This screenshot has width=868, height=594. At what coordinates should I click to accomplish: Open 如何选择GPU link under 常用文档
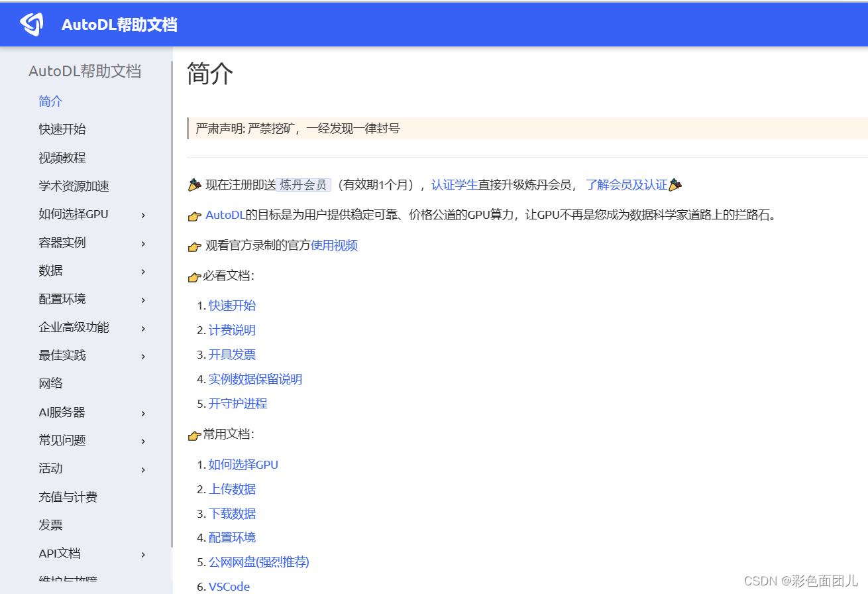[x=243, y=465]
